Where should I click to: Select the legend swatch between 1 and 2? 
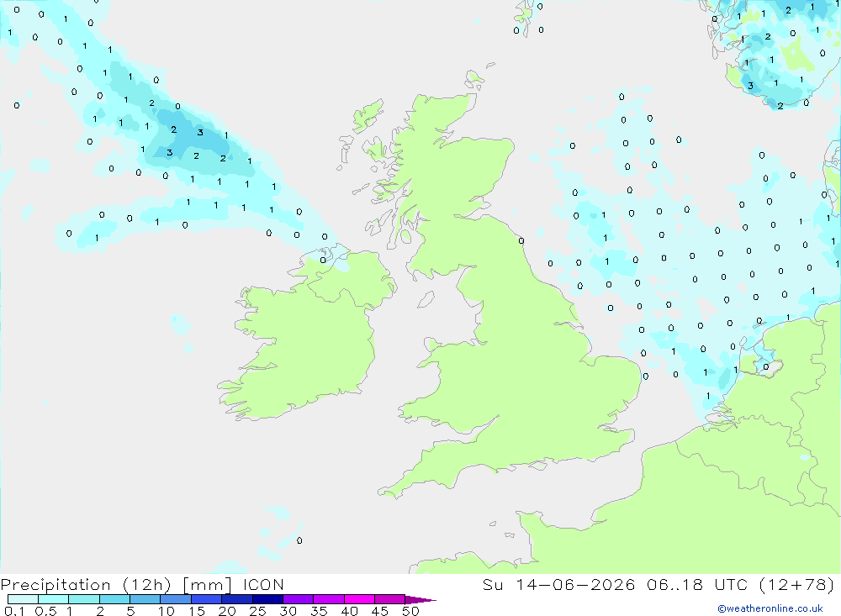coord(84,599)
